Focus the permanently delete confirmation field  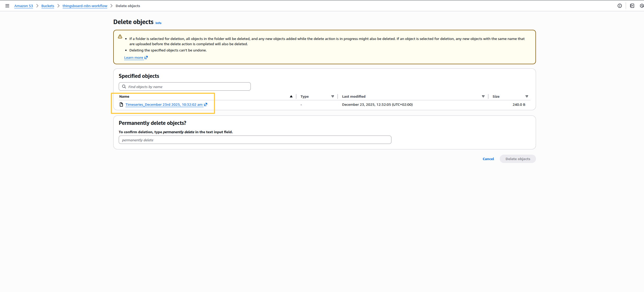point(255,140)
